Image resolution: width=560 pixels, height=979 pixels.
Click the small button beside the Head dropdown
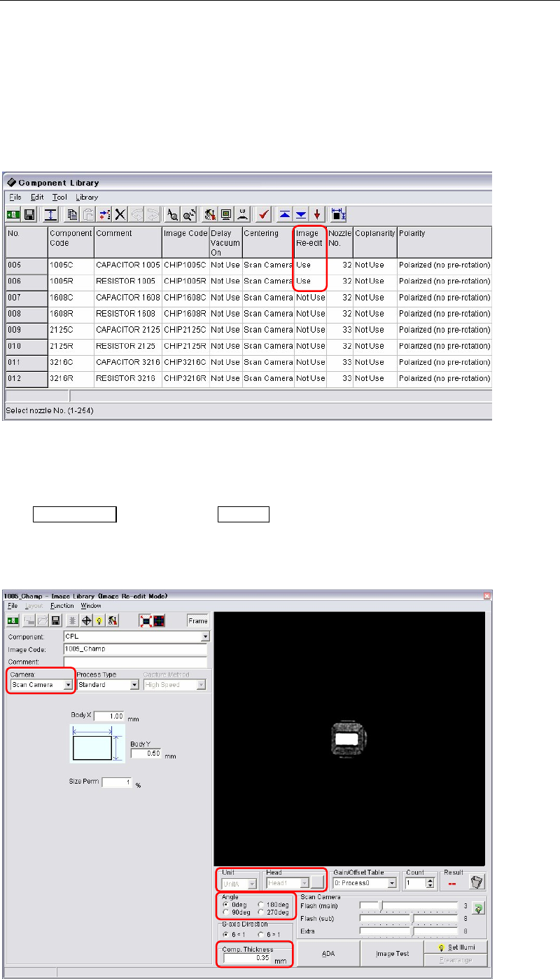tap(318, 883)
